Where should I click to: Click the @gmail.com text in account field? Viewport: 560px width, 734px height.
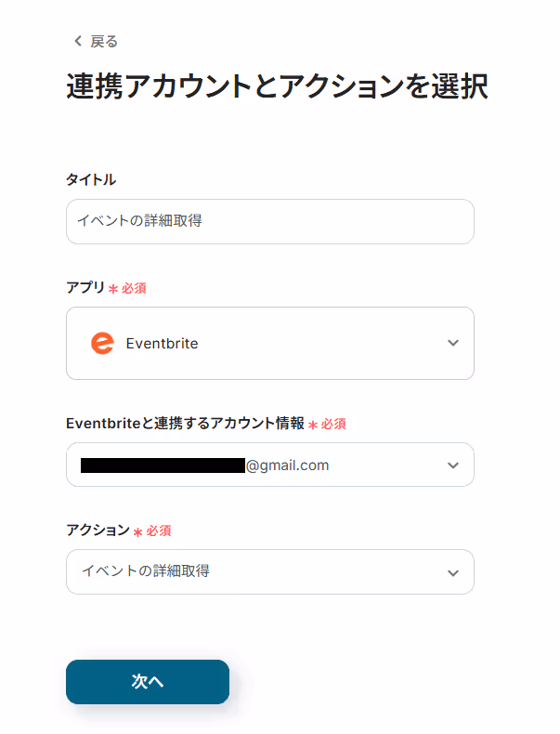[287, 465]
